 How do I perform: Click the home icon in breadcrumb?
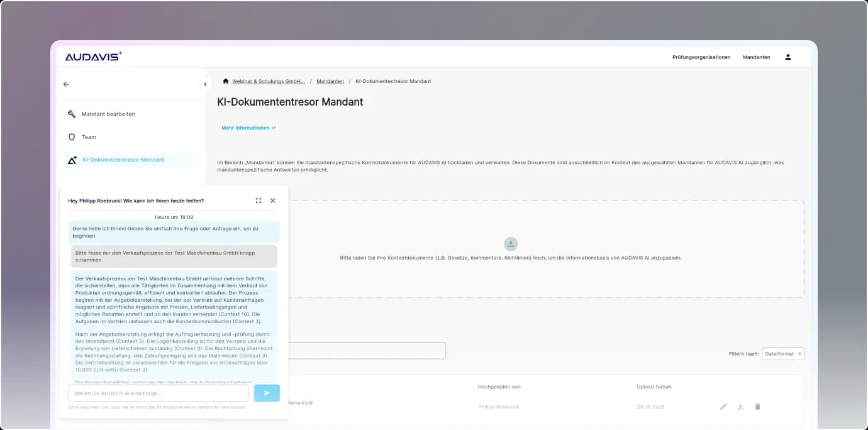226,81
